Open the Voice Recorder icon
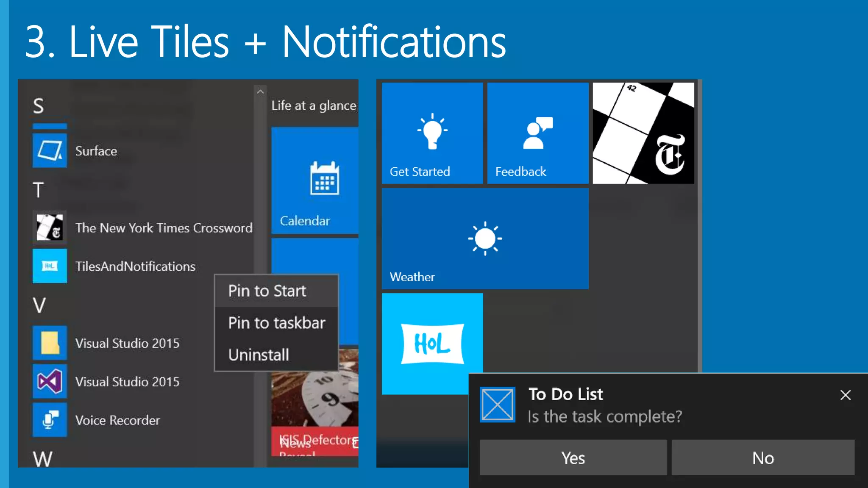The width and height of the screenshot is (868, 488). point(50,420)
